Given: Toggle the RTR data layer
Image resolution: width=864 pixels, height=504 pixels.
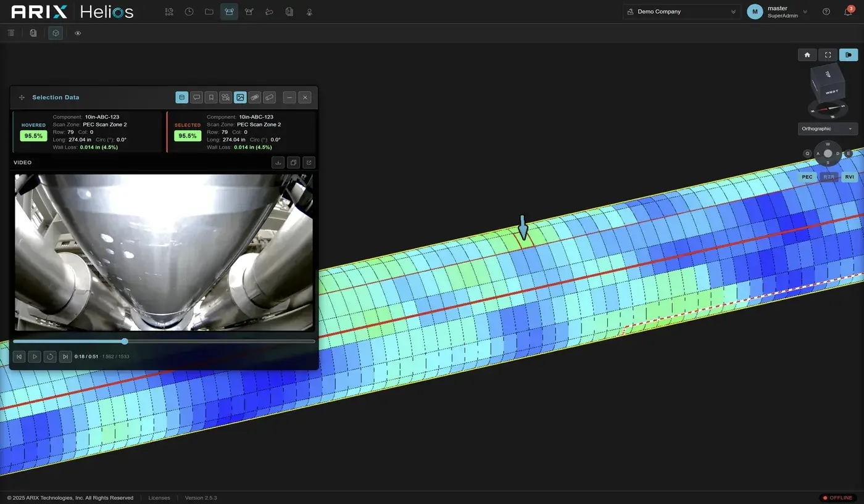Looking at the screenshot, I should pos(828,177).
